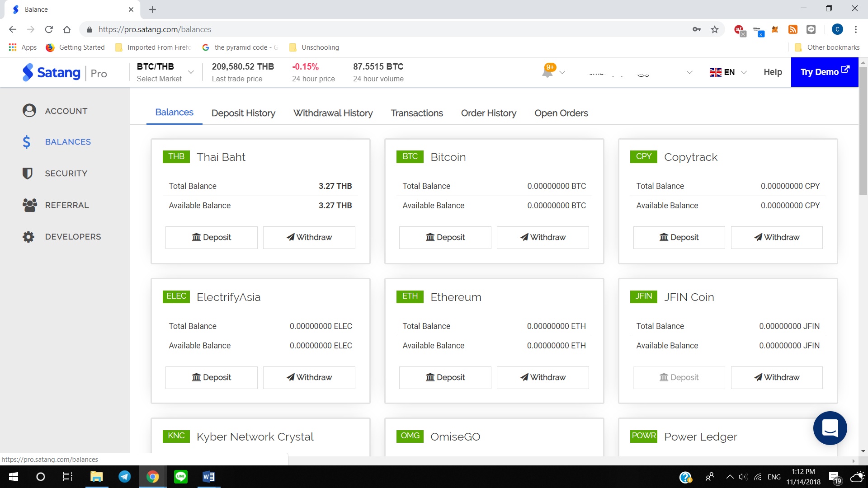Image resolution: width=868 pixels, height=488 pixels.
Task: Go to the Withdrawal History tab
Action: [333, 113]
